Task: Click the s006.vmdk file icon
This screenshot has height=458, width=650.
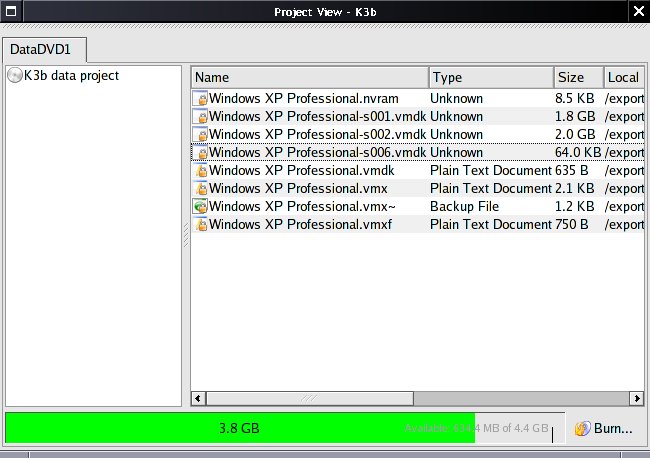Action: tap(200, 153)
